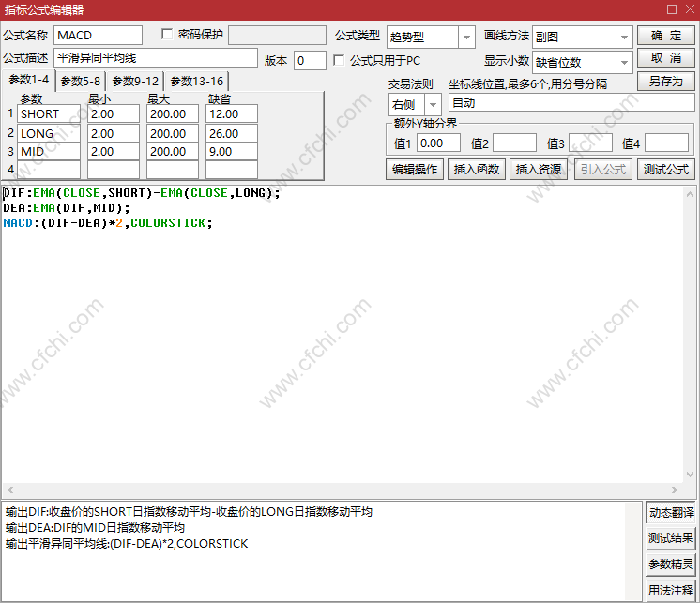Click the min value 2.00 in LONG row
This screenshot has width=700, height=603.
114,133
